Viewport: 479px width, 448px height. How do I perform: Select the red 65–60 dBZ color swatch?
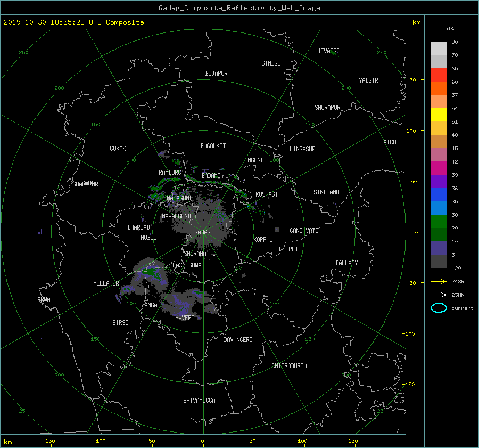pos(439,75)
